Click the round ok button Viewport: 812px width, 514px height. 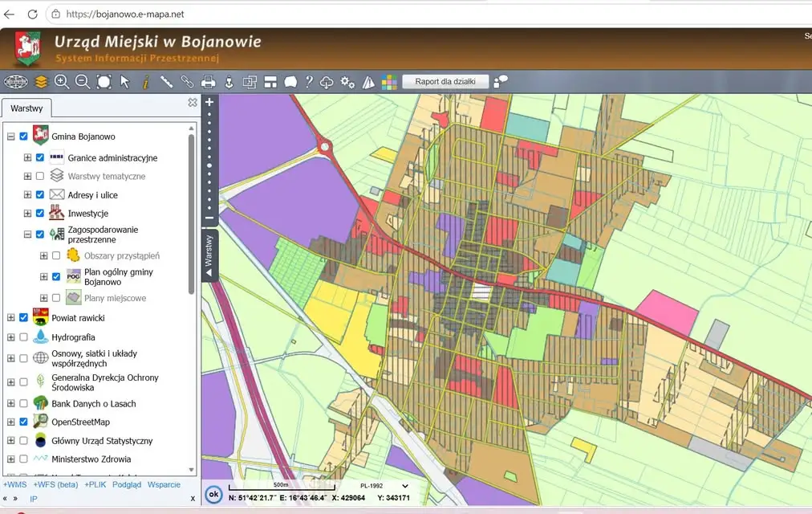click(213, 494)
